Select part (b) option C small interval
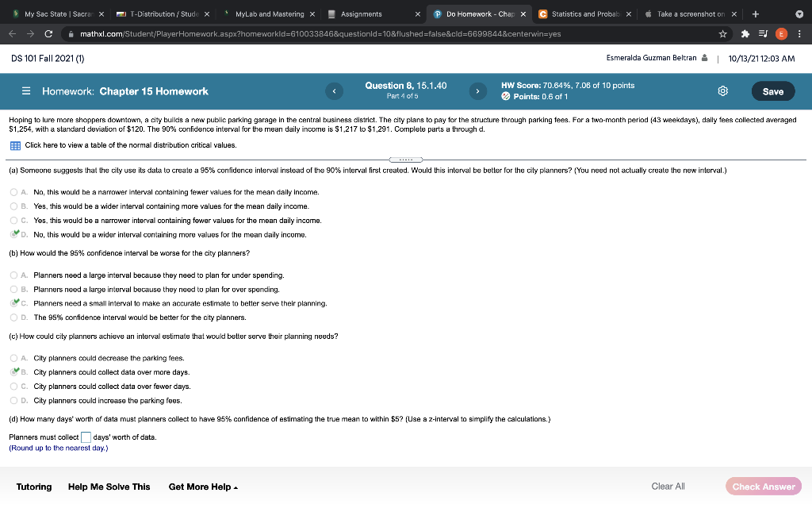The width and height of the screenshot is (812, 508). pos(14,303)
